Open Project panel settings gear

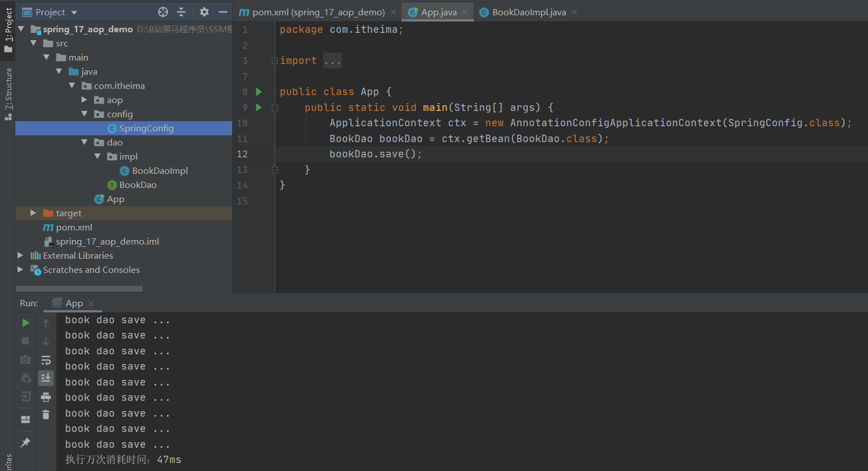pyautogui.click(x=204, y=12)
